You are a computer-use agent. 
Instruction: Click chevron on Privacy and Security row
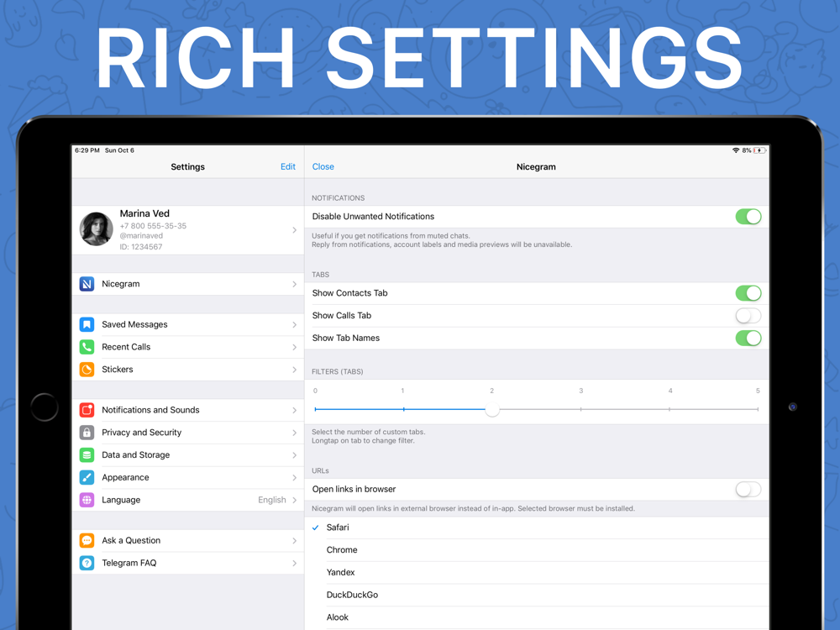pos(295,433)
